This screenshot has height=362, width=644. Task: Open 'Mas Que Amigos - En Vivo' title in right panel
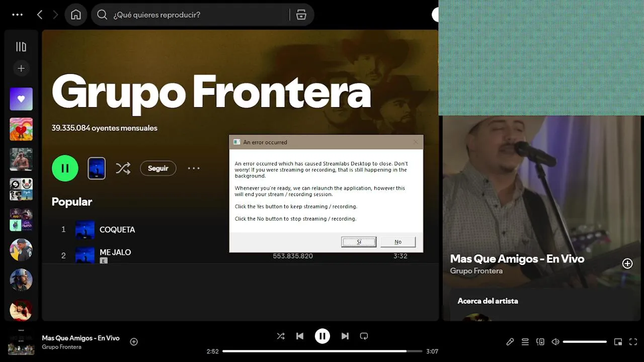517,259
